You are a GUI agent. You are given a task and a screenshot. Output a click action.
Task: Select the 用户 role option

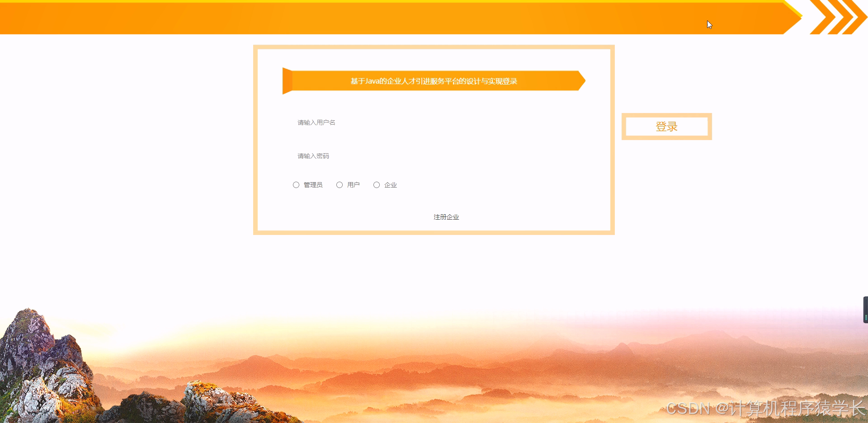[340, 184]
